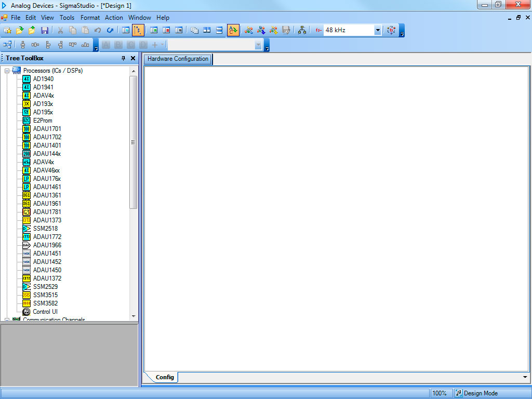Select the E2Prom item in the tree
This screenshot has width=532, height=399.
(43, 121)
